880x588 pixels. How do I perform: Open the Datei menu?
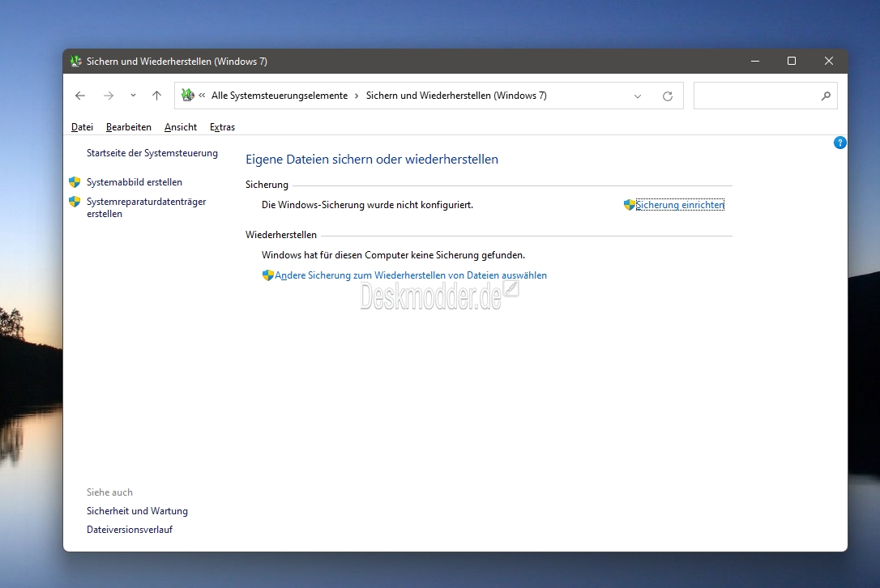82,127
